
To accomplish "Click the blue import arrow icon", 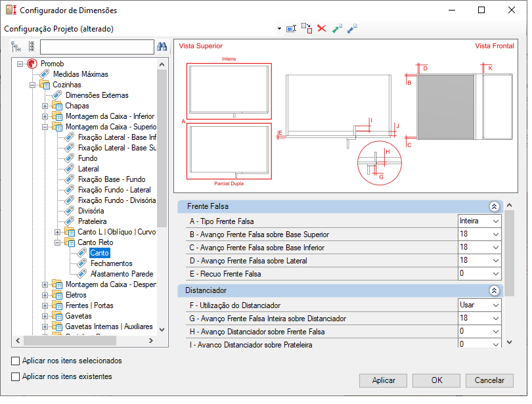I will [352, 28].
